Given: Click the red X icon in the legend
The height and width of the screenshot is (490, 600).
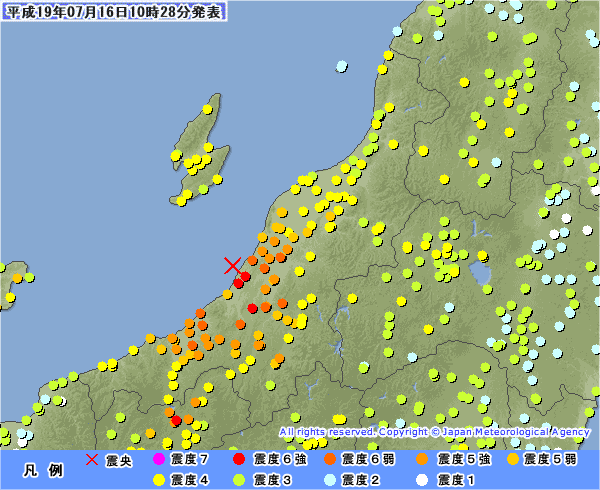Looking at the screenshot, I should tap(92, 459).
